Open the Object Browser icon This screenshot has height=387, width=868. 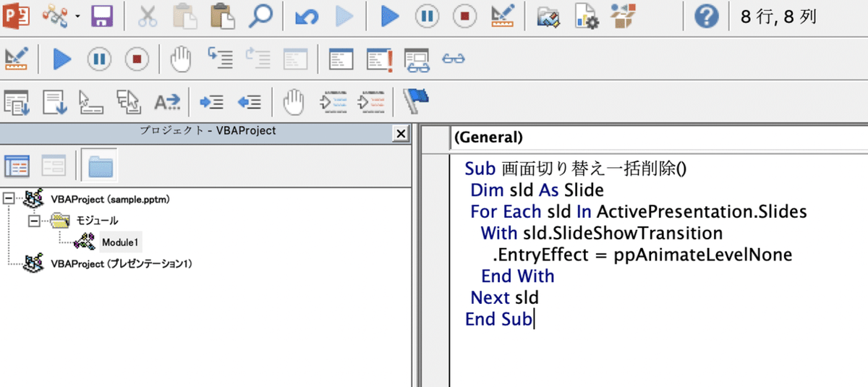624,15
